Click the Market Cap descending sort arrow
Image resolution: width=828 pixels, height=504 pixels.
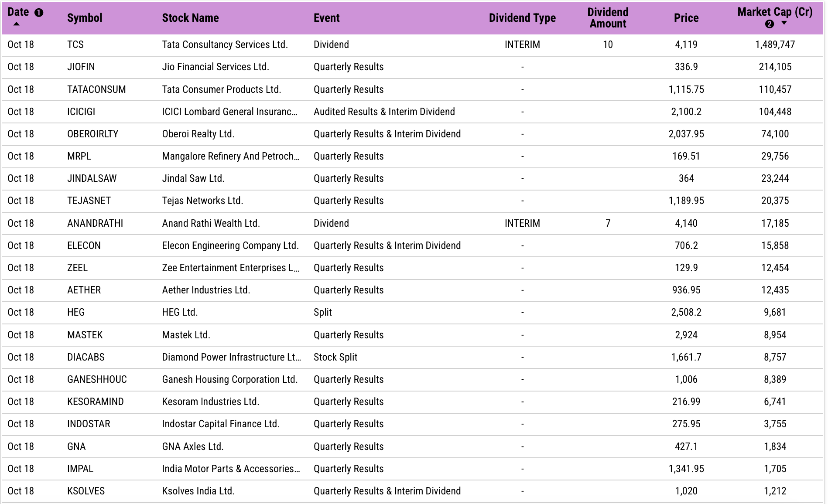click(784, 23)
